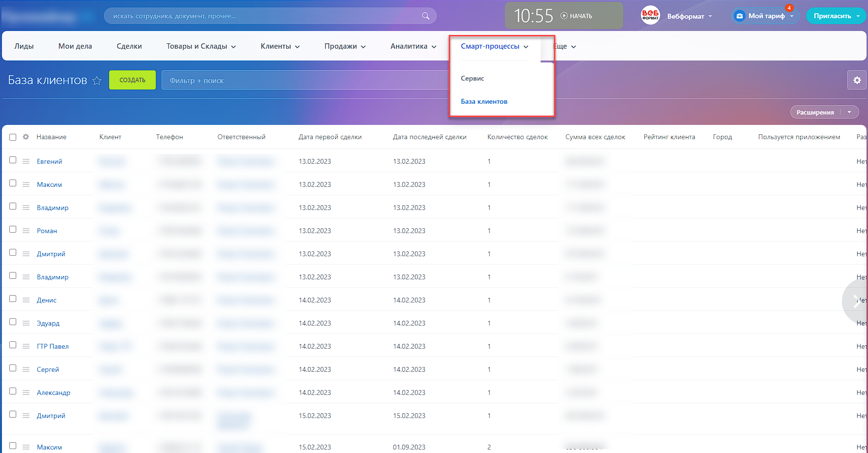Check the box for Александр row

click(x=13, y=391)
